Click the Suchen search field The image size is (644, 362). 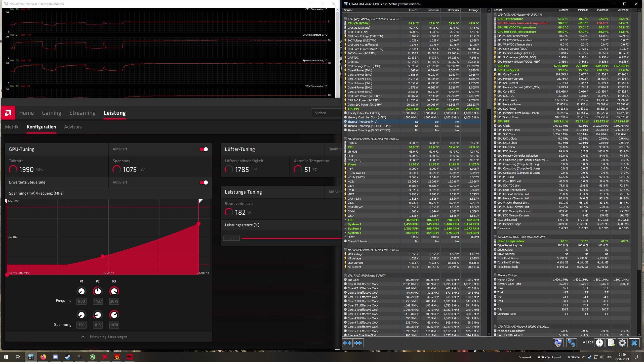point(326,113)
